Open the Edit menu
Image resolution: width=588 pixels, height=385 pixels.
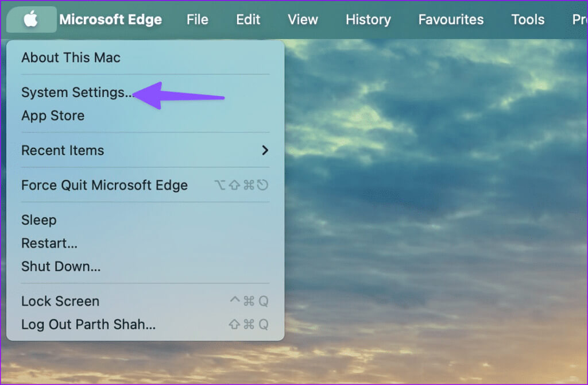248,20
